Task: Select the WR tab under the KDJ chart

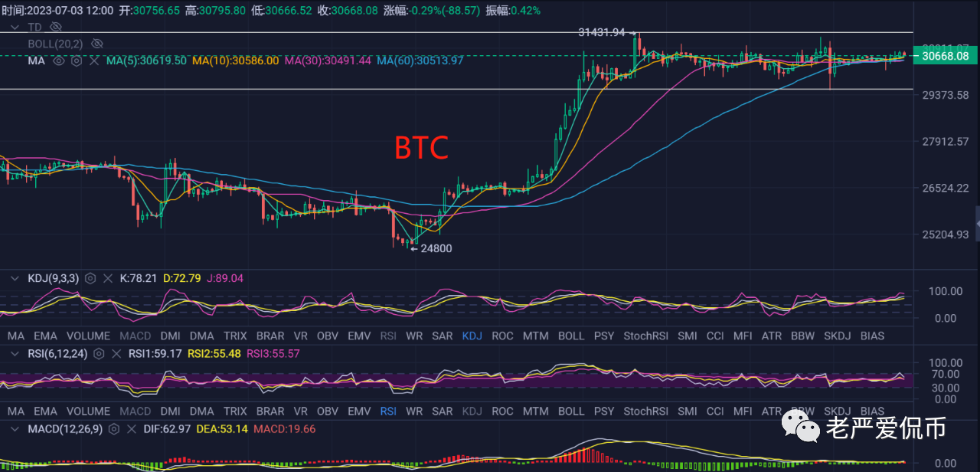Action: 414,336
